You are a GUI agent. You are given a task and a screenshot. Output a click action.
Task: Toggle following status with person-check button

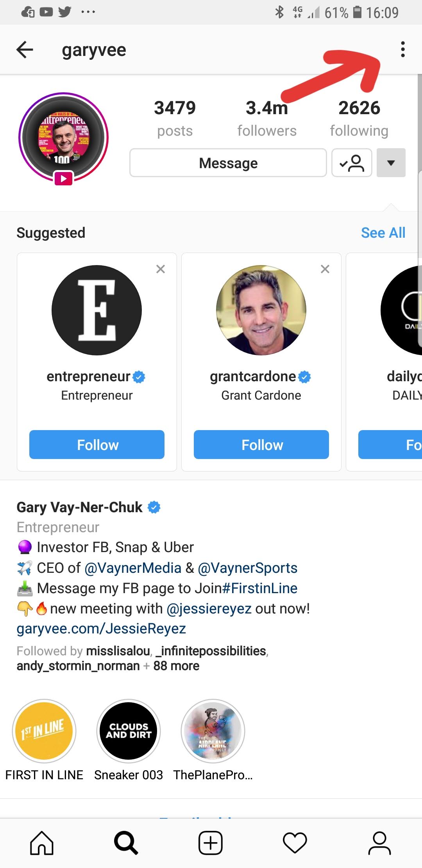tap(352, 163)
